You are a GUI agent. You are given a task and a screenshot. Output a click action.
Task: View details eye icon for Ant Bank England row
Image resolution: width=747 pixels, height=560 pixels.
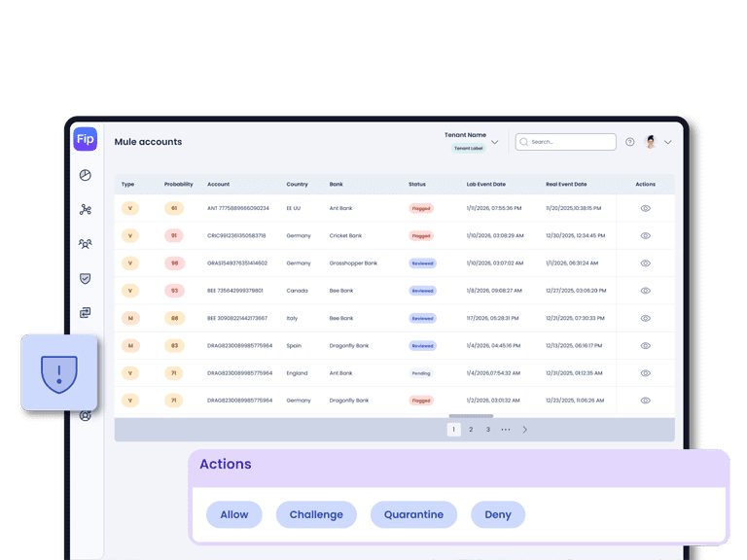646,373
